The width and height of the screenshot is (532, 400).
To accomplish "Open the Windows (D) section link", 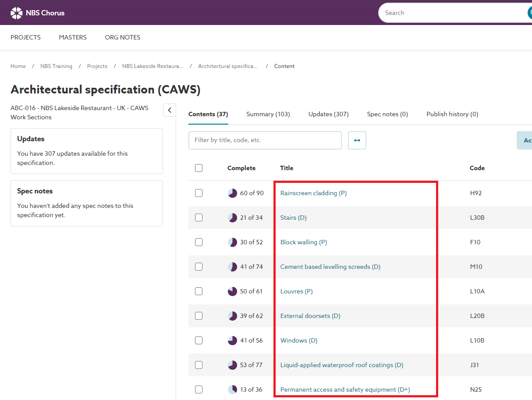I will pyautogui.click(x=299, y=340).
